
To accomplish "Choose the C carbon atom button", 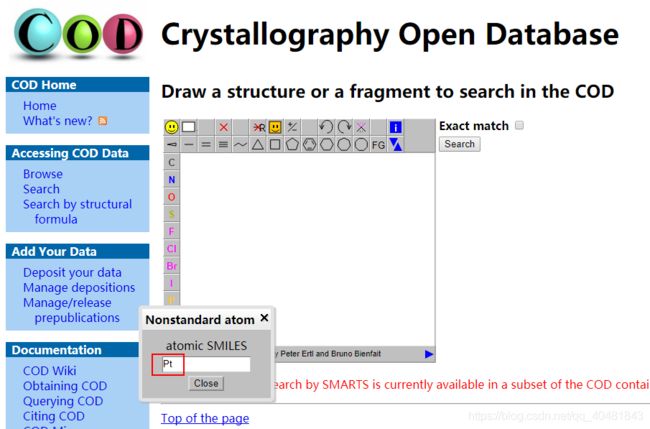I will point(172,162).
